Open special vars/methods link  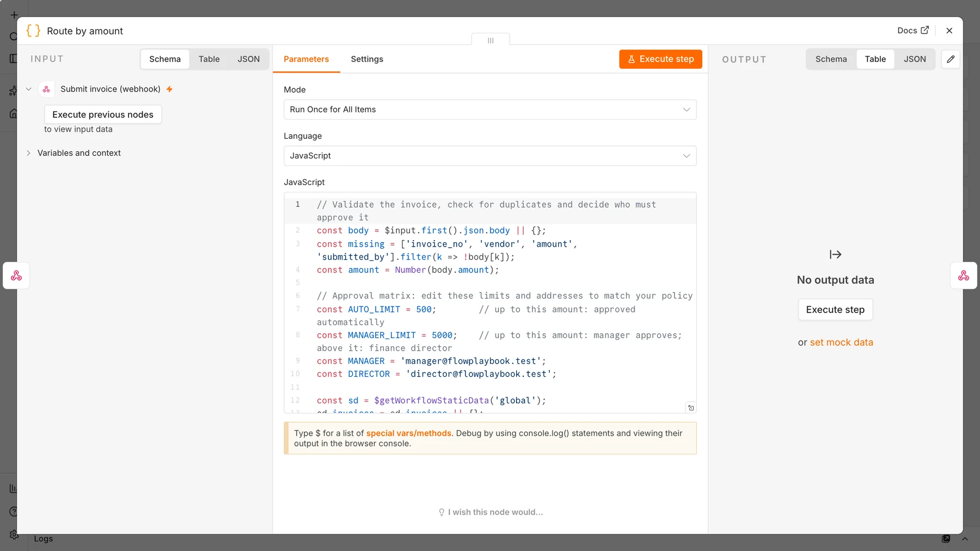(x=409, y=433)
